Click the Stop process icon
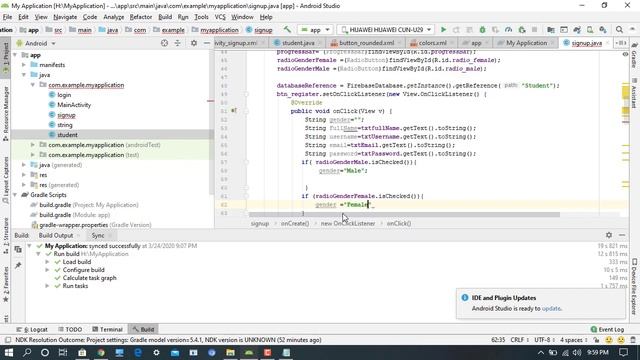The width and height of the screenshot is (640, 360). click(534, 30)
